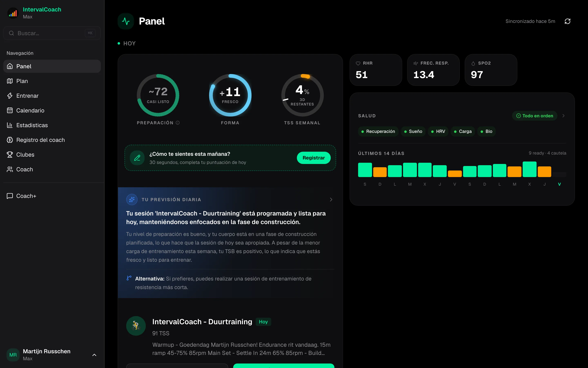Select the Recuperación health chip
588x368 pixels.
tap(378, 131)
